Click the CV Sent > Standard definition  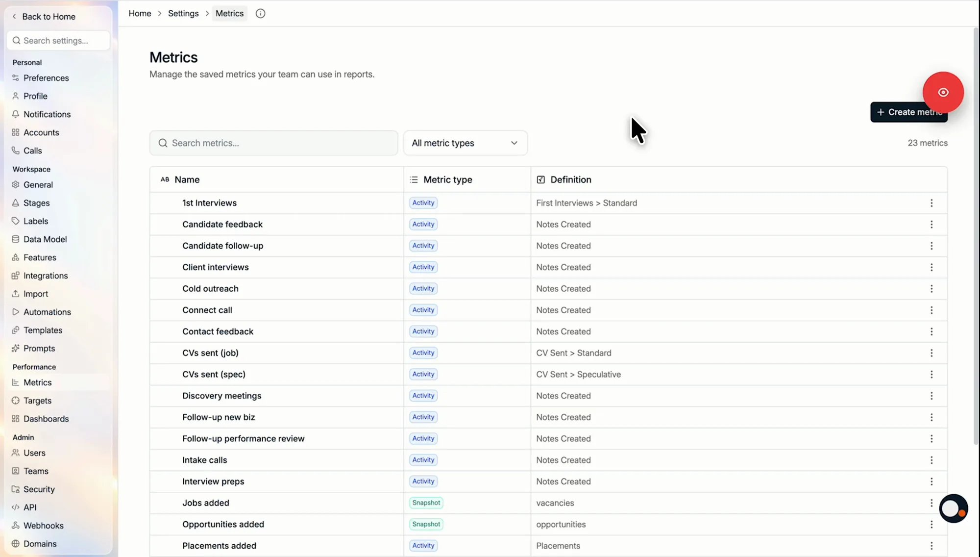pos(573,353)
